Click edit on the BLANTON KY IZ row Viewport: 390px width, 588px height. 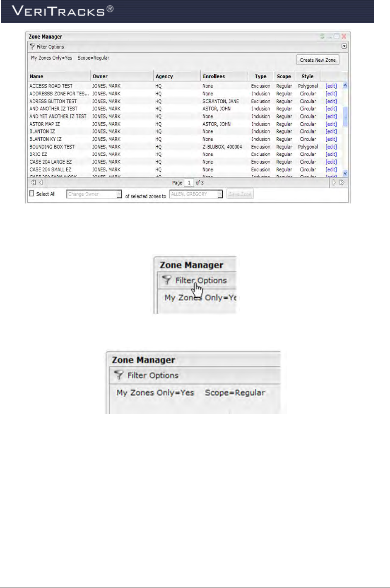point(331,139)
